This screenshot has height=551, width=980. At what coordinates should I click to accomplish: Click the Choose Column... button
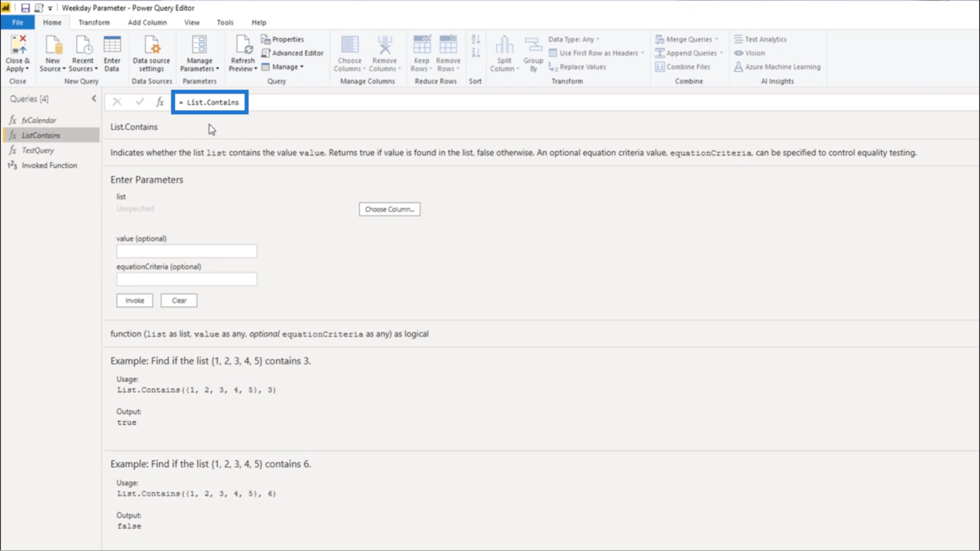(x=390, y=209)
